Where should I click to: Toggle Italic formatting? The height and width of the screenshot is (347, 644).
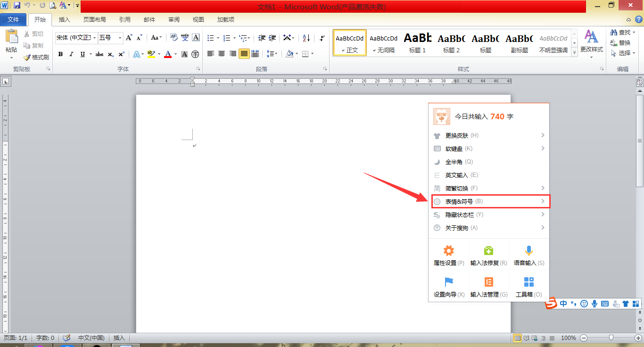(x=72, y=54)
